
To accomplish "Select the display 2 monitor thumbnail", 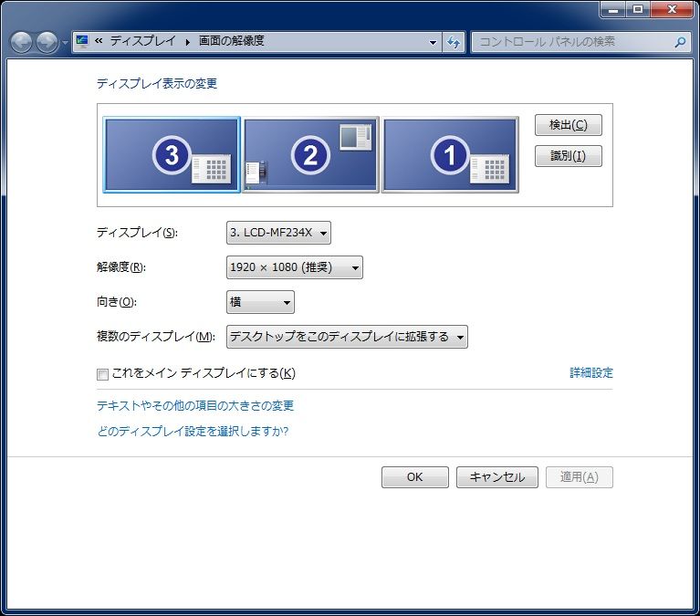I will click(x=310, y=155).
